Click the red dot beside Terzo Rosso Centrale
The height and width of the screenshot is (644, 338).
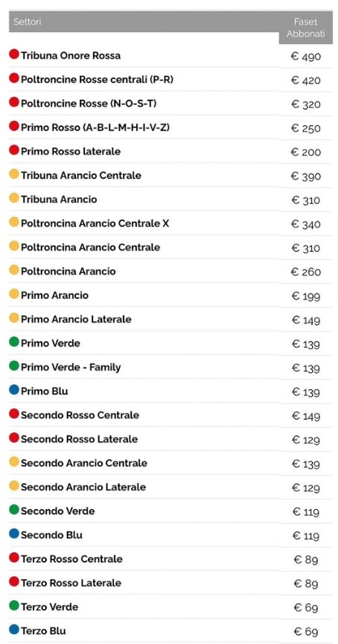[x=14, y=558]
